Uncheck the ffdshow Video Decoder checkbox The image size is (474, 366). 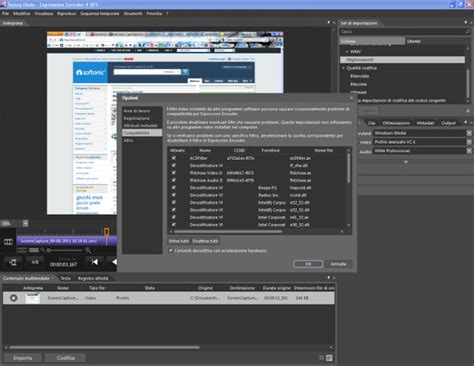[174, 173]
